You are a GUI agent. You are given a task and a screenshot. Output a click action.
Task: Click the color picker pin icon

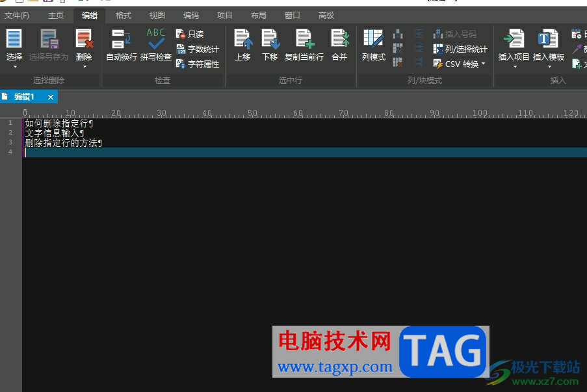[577, 49]
